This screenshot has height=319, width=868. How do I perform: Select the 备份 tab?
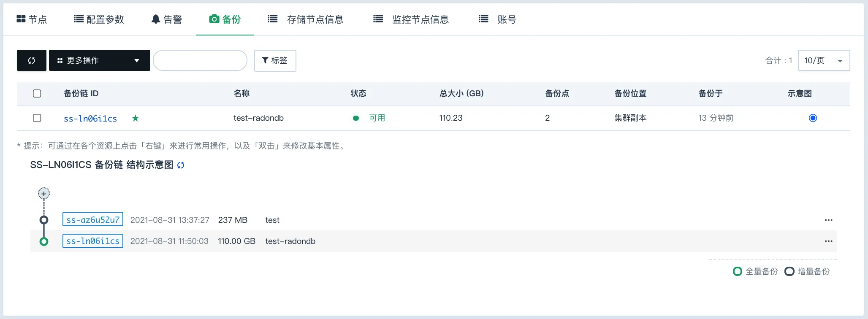[225, 19]
